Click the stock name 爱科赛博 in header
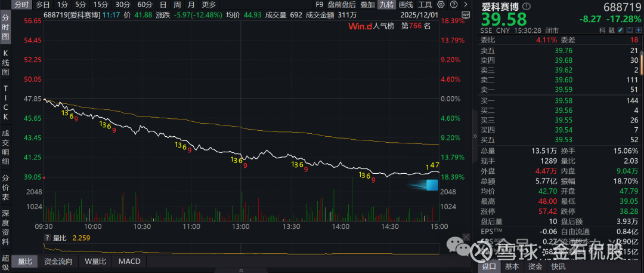The image size is (644, 273). [501, 7]
